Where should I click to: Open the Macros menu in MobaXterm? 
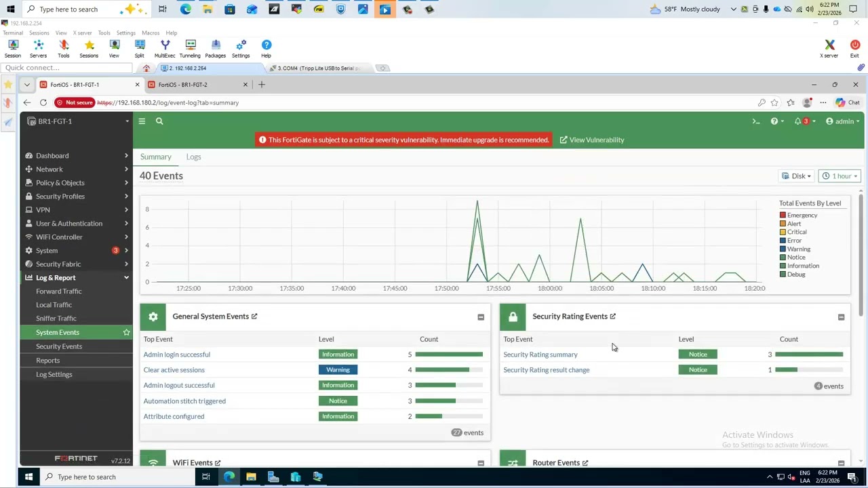(x=151, y=33)
